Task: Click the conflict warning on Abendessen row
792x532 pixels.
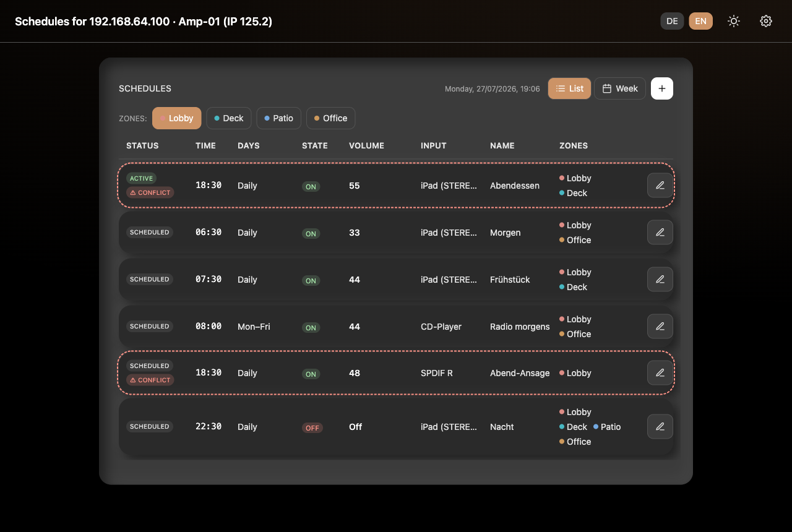Action: point(150,192)
